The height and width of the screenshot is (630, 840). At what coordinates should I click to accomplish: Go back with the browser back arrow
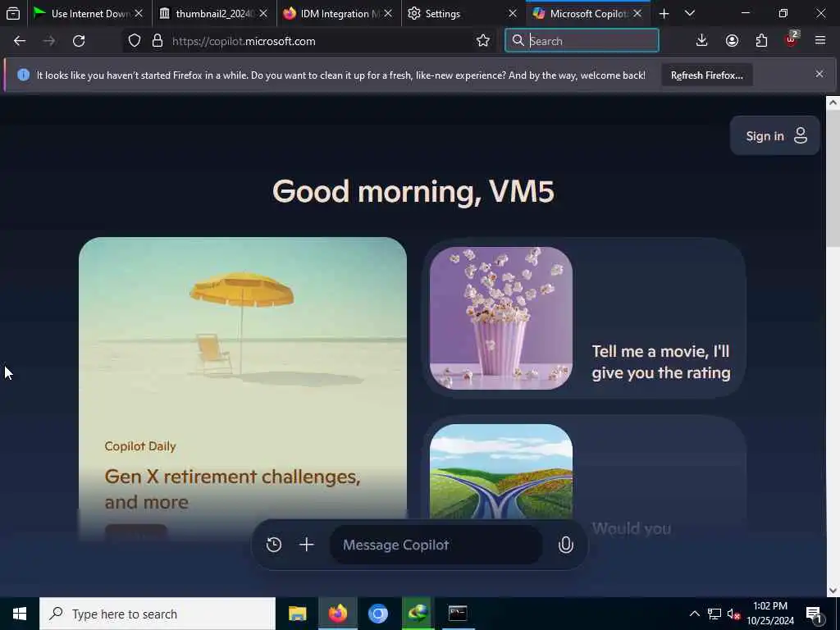(20, 41)
